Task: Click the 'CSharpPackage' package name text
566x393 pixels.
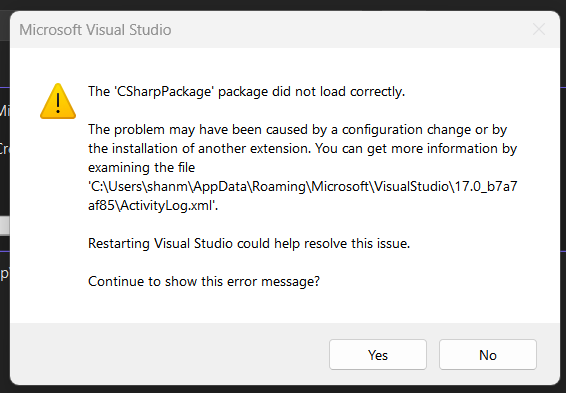Action: pyautogui.click(x=165, y=91)
